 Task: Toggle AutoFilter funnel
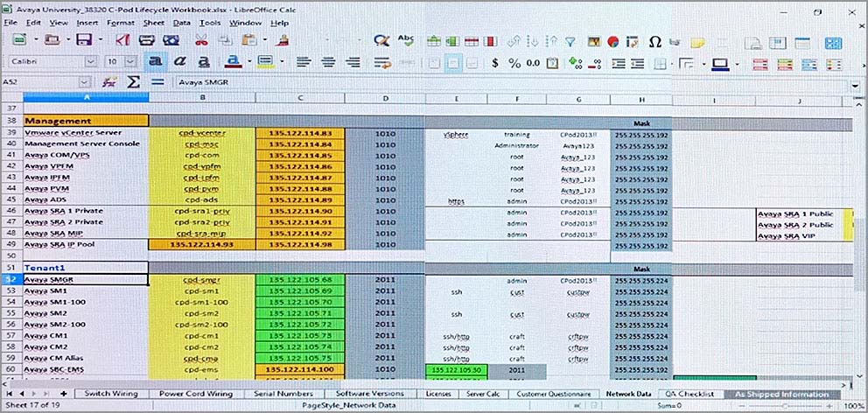tap(570, 41)
